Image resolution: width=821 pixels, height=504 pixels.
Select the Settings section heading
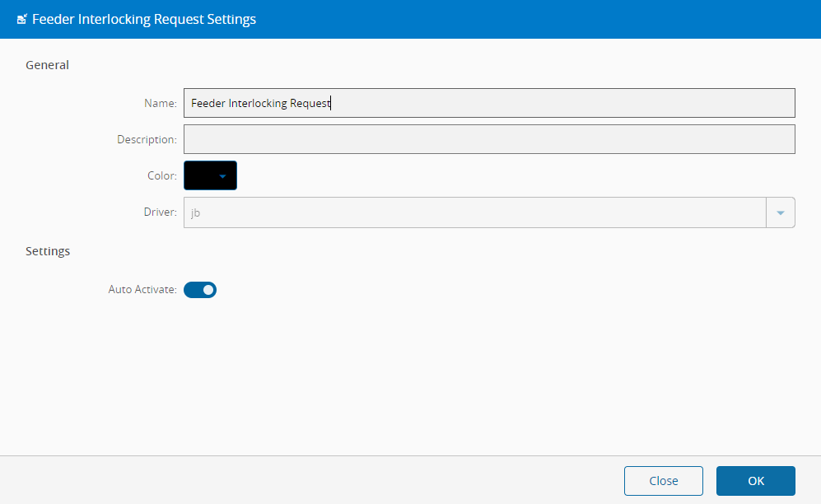[47, 251]
